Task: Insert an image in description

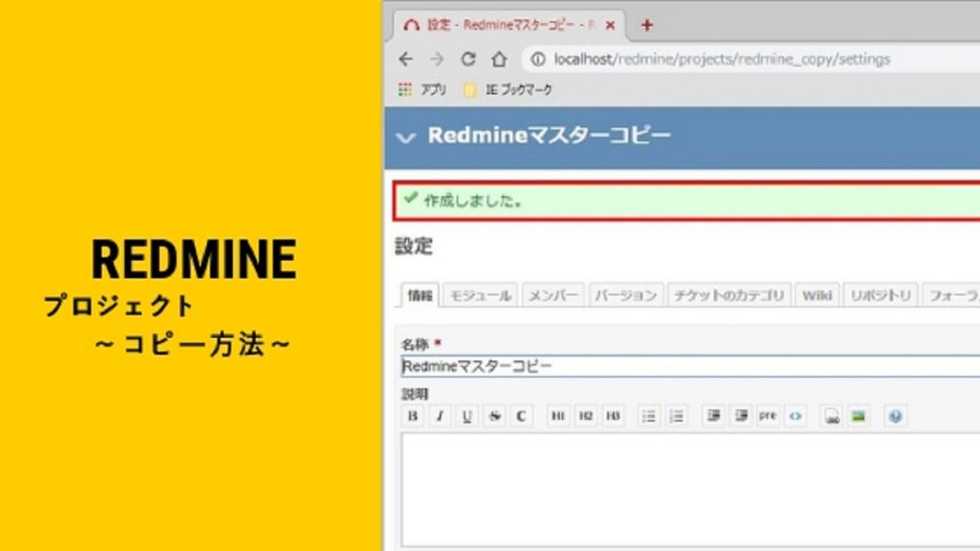Action: [858, 416]
